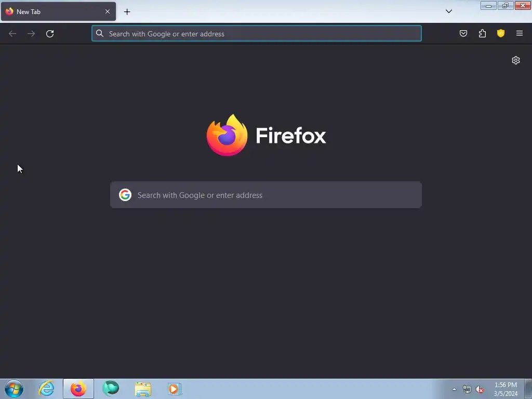Select the New Tab tab
Viewport: 532px width, 399px height.
click(x=58, y=11)
